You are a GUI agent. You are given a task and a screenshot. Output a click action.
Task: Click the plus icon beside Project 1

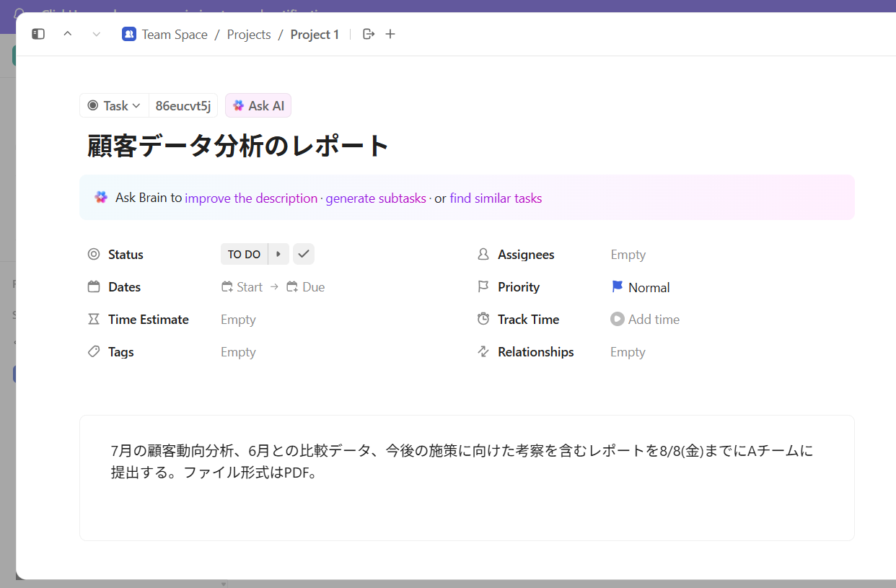390,34
